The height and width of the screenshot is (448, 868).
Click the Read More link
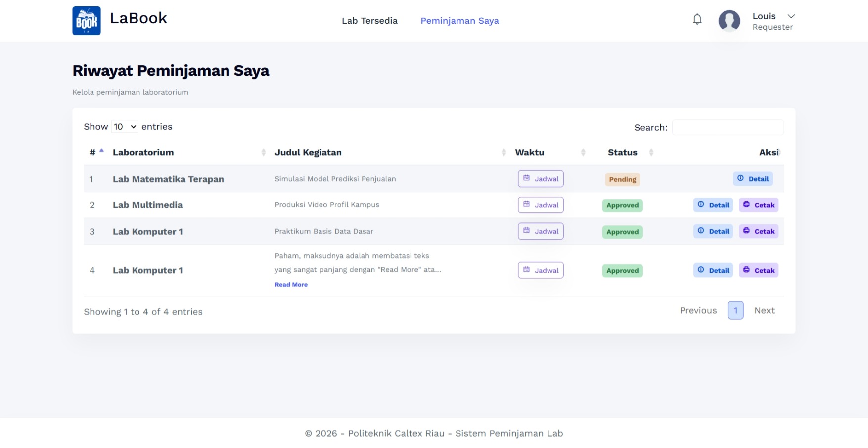pyautogui.click(x=291, y=285)
